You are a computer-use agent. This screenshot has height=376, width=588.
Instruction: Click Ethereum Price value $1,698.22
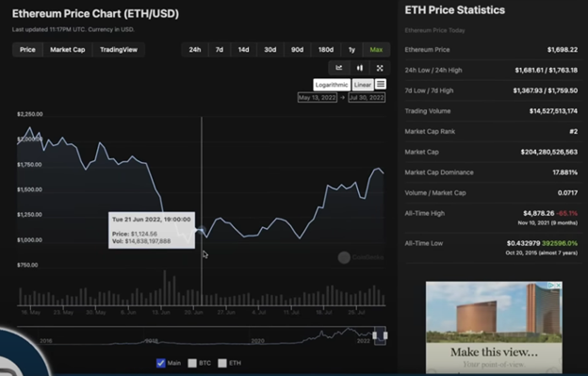563,50
